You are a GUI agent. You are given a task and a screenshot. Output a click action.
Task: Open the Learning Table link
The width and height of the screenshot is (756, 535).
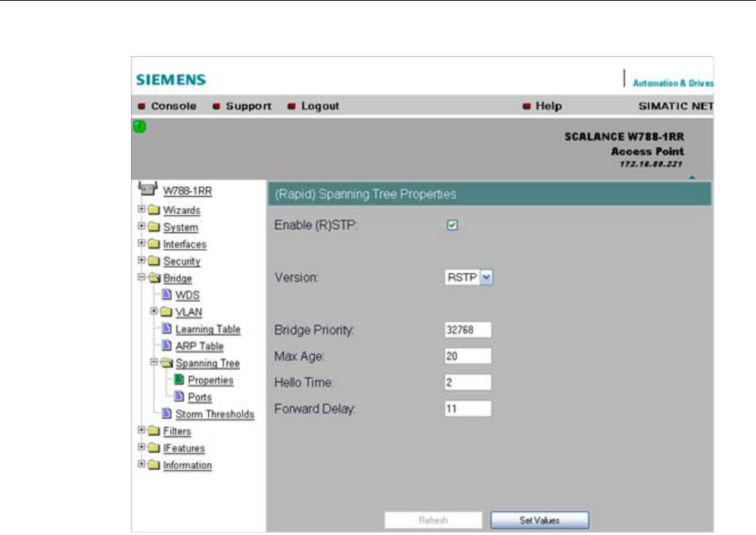[x=208, y=329]
